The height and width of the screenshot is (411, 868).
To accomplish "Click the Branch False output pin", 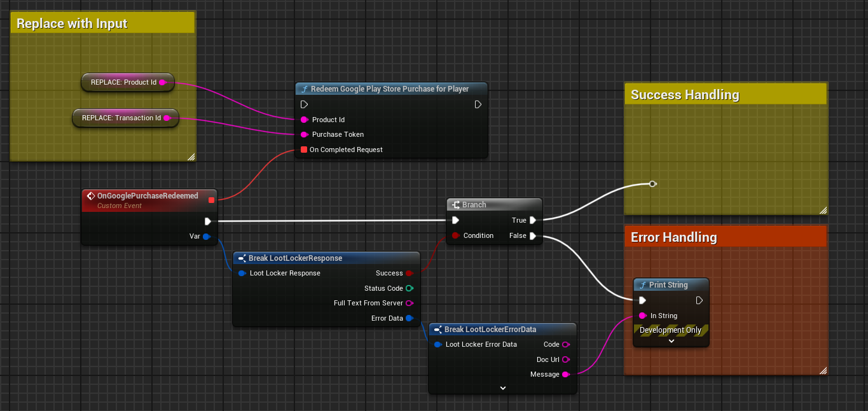I will [x=533, y=235].
